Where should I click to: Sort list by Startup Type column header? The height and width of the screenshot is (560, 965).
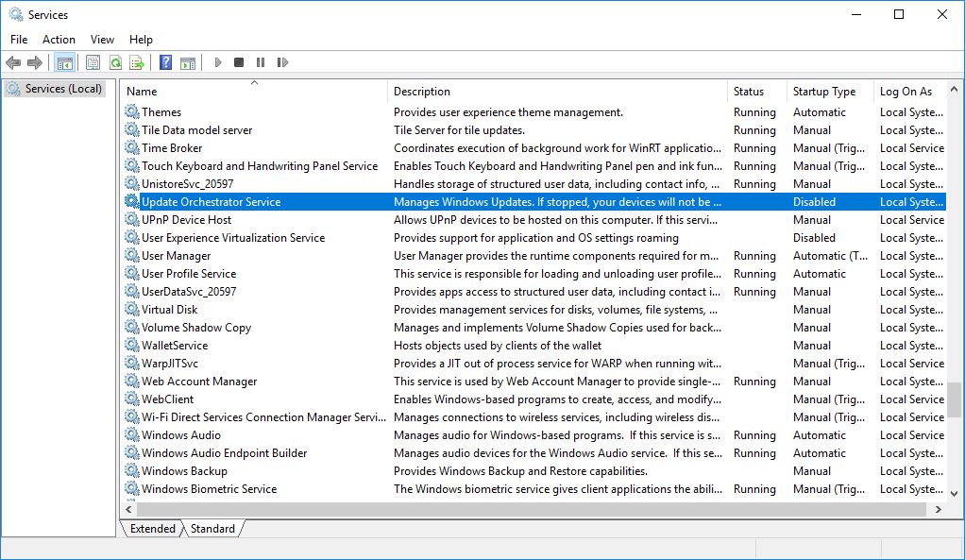coord(823,92)
